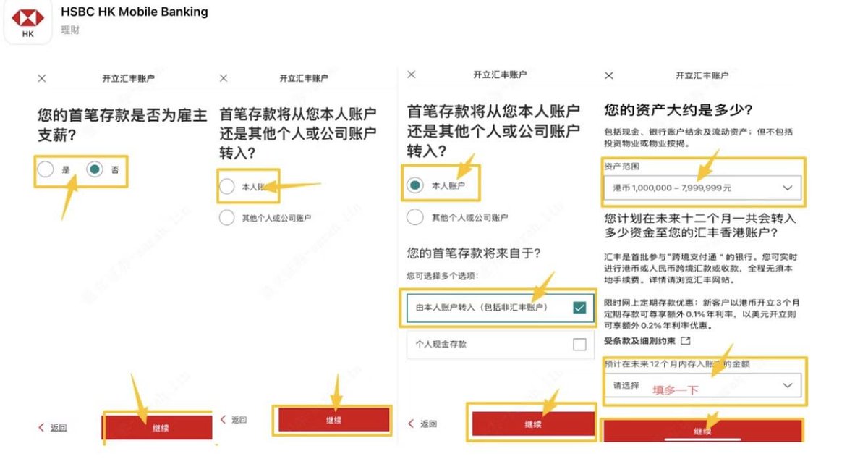Click heading 您的资产大约是多少
This screenshot has height=467, width=868.
pos(678,110)
